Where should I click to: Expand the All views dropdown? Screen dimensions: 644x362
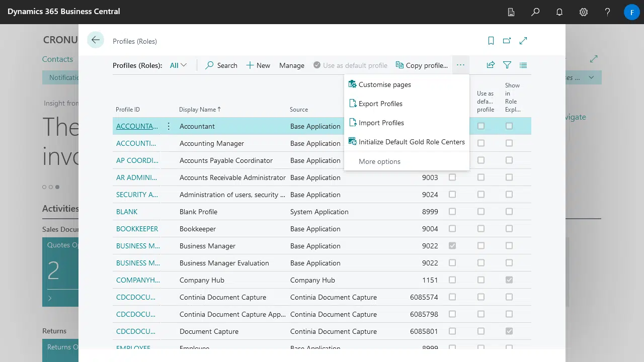pyautogui.click(x=178, y=65)
